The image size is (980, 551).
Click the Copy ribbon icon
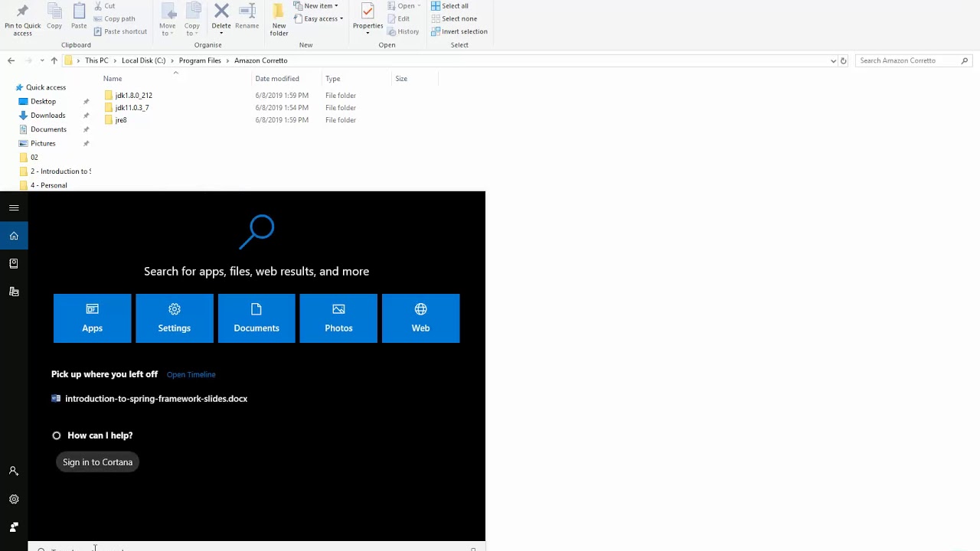[54, 17]
